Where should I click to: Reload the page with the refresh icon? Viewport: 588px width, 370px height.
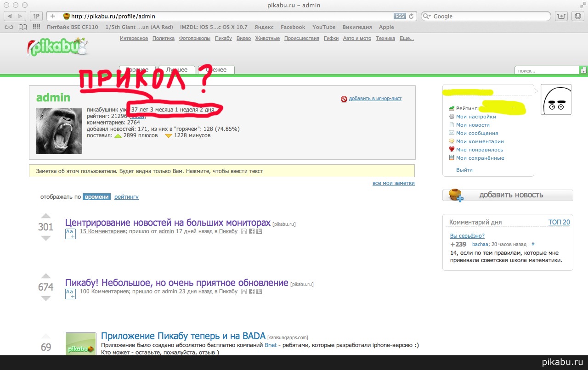pyautogui.click(x=411, y=16)
